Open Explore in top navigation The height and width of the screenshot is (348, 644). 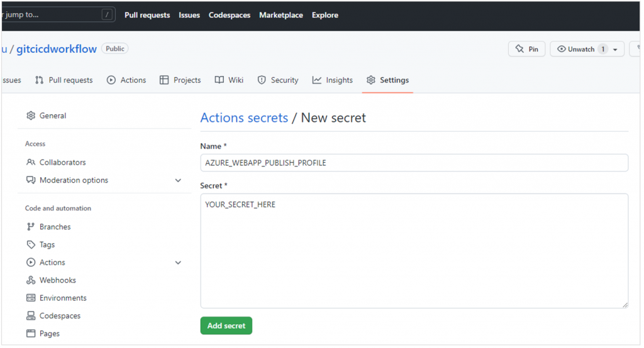coord(325,15)
